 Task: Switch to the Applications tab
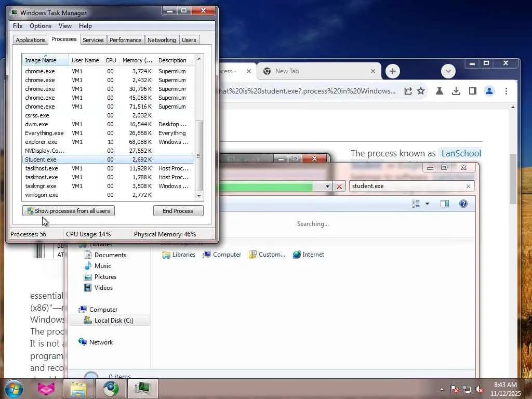tap(31, 40)
